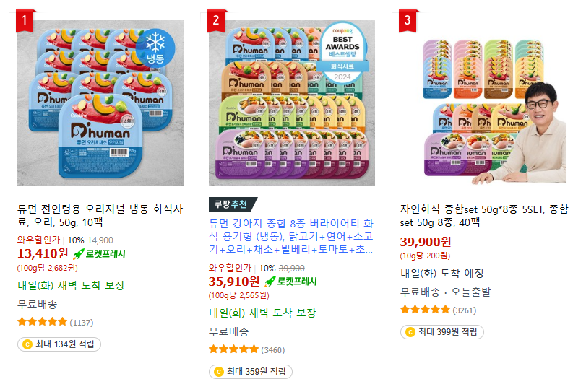The width and height of the screenshot is (586, 392).
Task: Click the 쿠팡추천 label
Action: (233, 204)
